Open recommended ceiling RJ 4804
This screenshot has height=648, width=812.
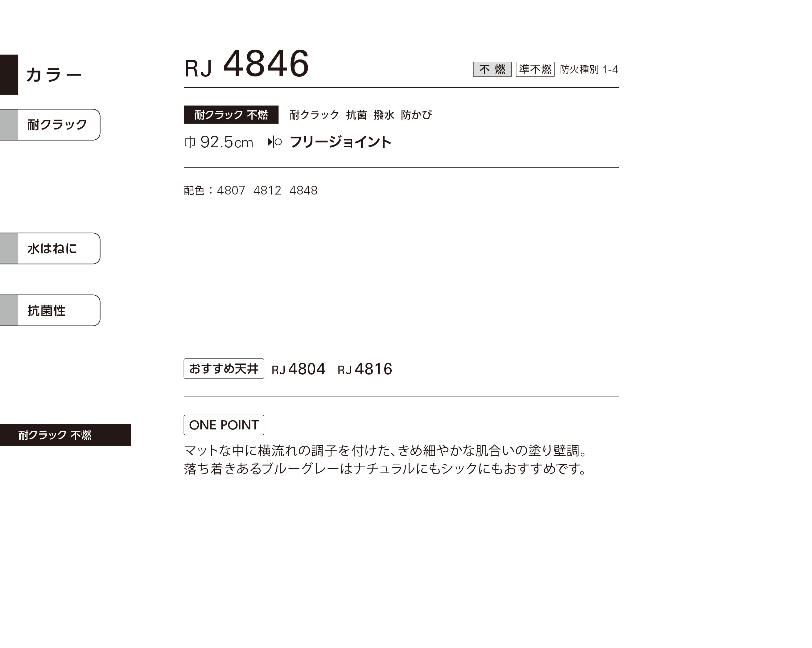(x=298, y=369)
